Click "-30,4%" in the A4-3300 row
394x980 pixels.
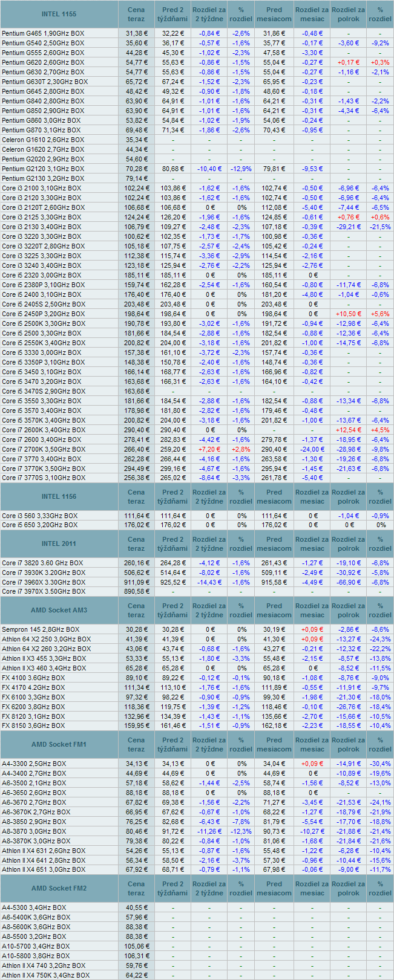pos(380,764)
